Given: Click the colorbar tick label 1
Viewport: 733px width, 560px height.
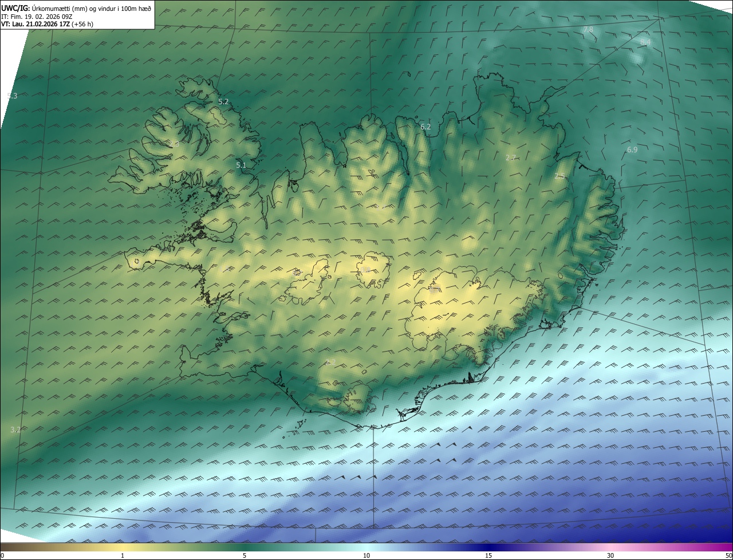Looking at the screenshot, I should [123, 555].
